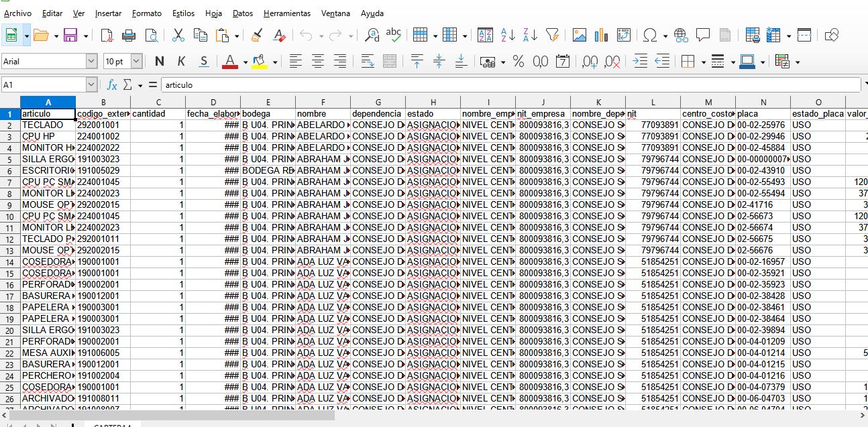Toggle bold formatting (N button)
868x427 pixels.
(x=159, y=62)
